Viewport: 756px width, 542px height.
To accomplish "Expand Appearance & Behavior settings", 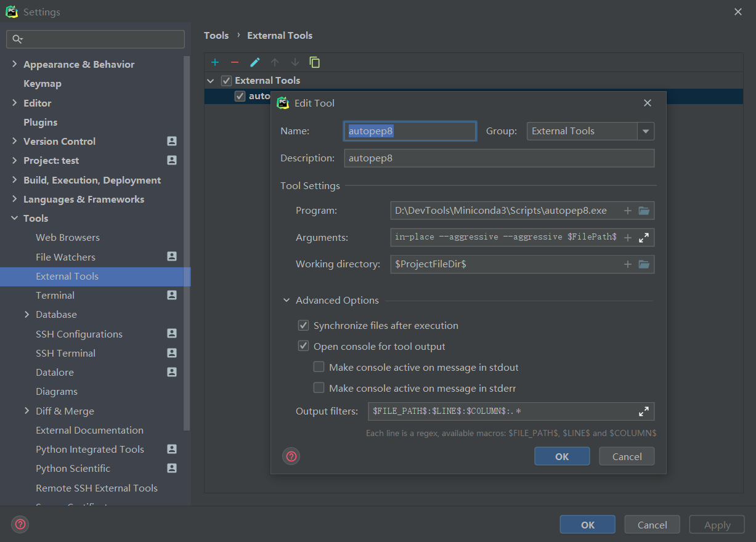I will point(15,64).
